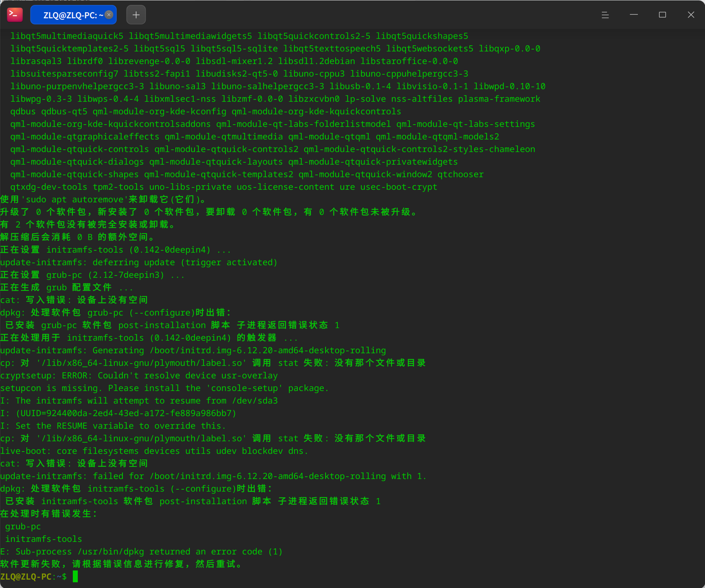Viewport: 705px width, 588px height.
Task: Click 'update-initramfs: Generating /boot/initrd.img' line
Action: point(193,350)
